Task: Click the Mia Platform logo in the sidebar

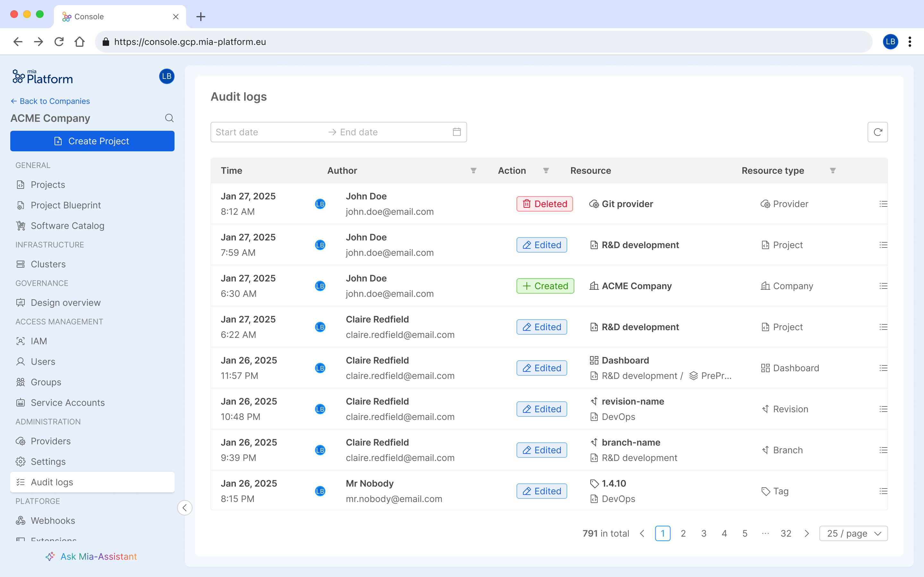Action: [x=42, y=76]
